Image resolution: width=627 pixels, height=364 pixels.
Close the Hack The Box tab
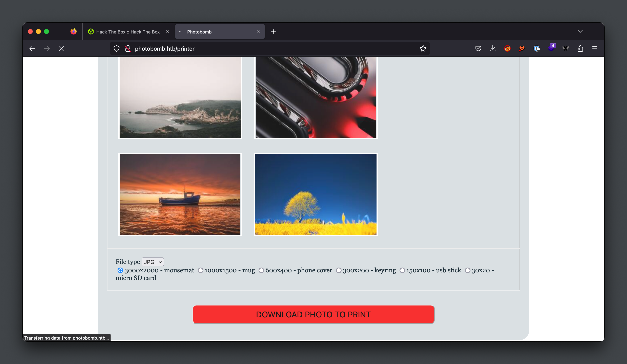pos(167,31)
